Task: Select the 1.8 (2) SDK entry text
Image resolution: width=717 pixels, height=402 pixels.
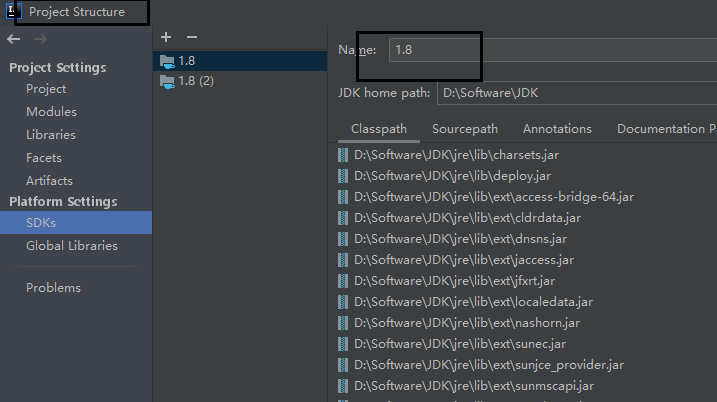Action: (x=196, y=81)
